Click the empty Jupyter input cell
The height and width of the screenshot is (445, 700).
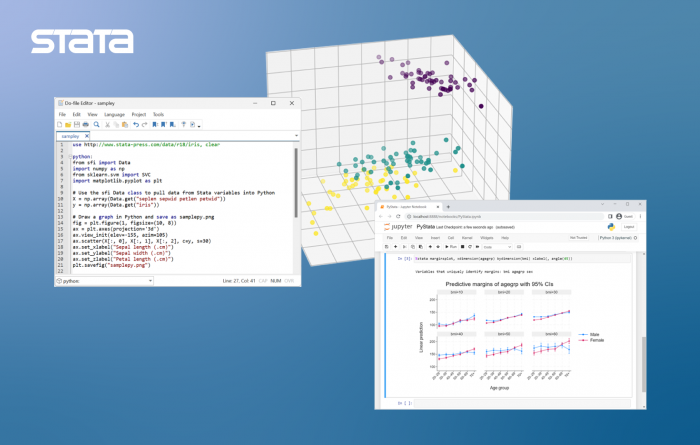click(x=522, y=403)
